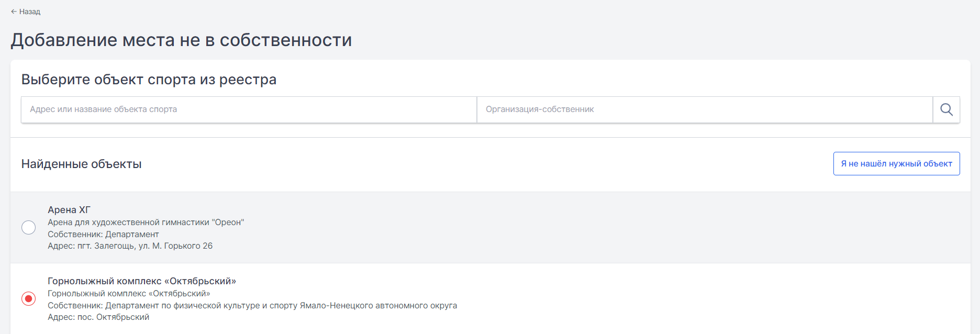Click the magnifier search icon

pos(946,109)
